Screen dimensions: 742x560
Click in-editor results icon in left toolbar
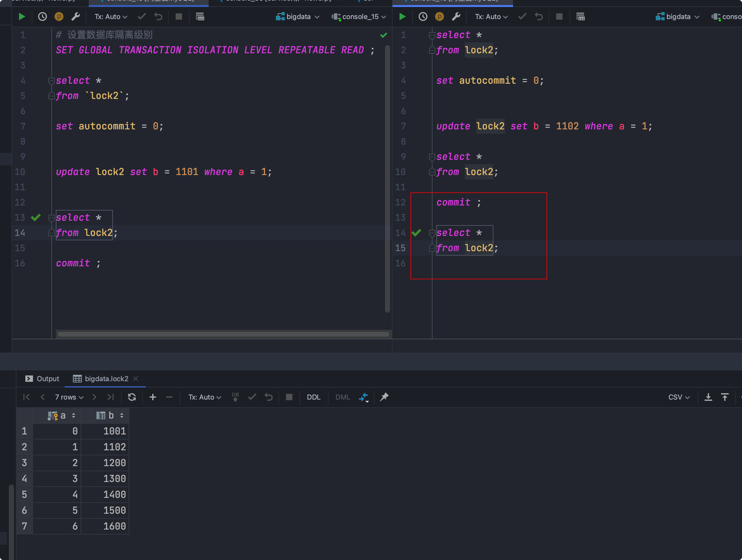click(200, 16)
